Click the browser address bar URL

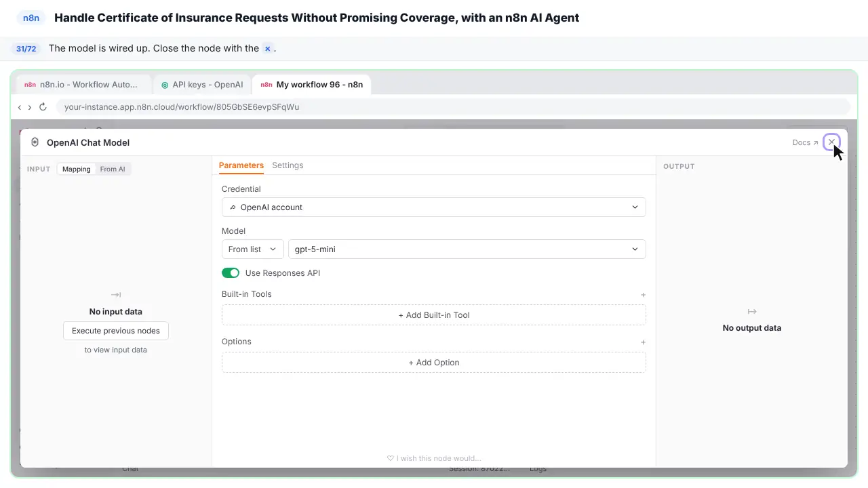pos(182,107)
